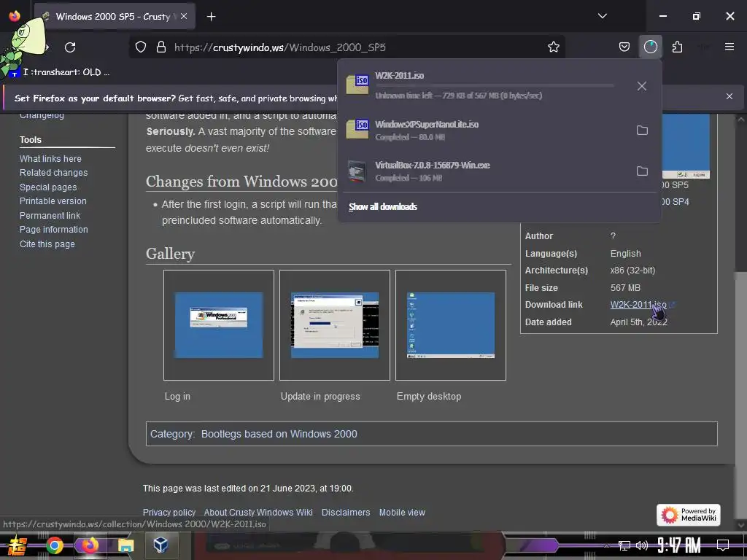
Task: Open the Firefox icon in title bar
Action: [15, 16]
